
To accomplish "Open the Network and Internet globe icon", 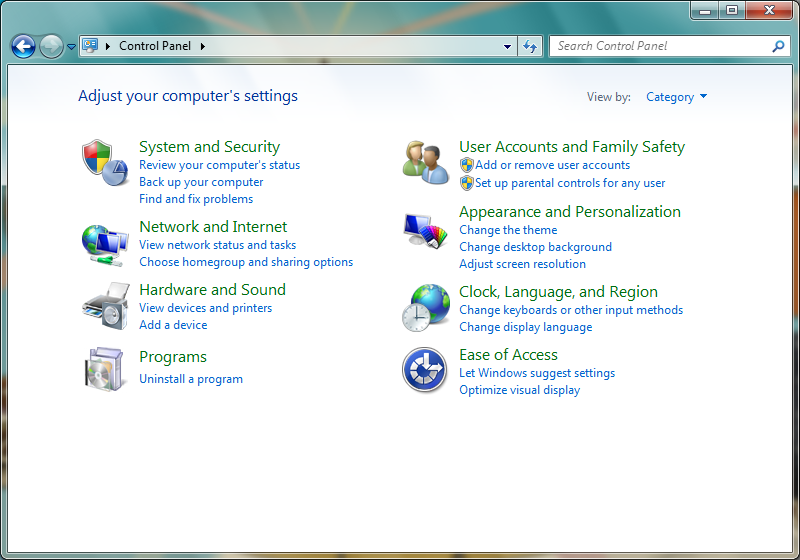I will click(105, 245).
